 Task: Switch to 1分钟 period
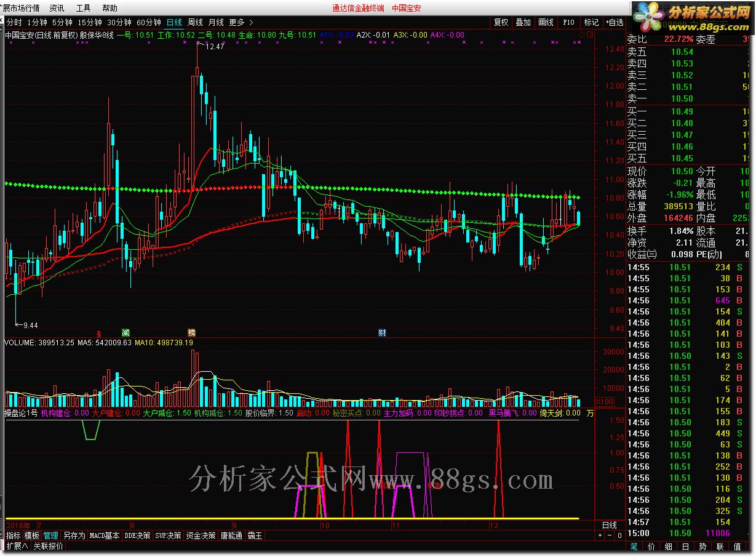(x=37, y=22)
